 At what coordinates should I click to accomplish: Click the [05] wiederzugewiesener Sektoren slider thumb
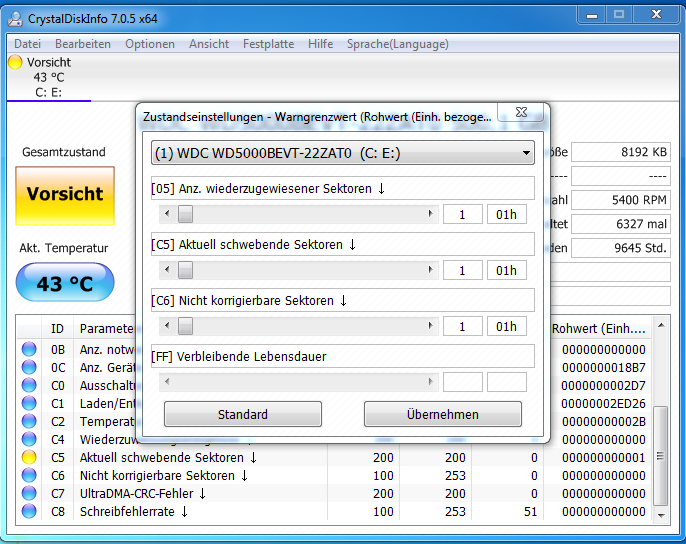[186, 214]
